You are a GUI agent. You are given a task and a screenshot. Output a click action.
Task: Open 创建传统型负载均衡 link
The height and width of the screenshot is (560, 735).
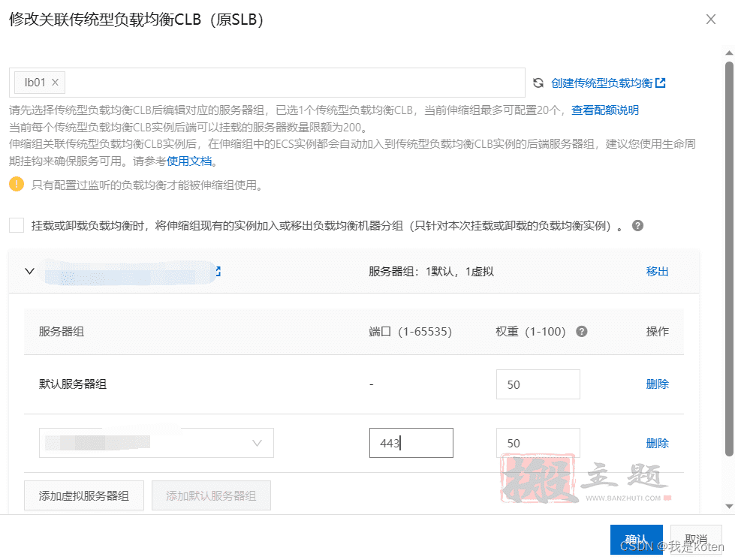click(x=608, y=83)
